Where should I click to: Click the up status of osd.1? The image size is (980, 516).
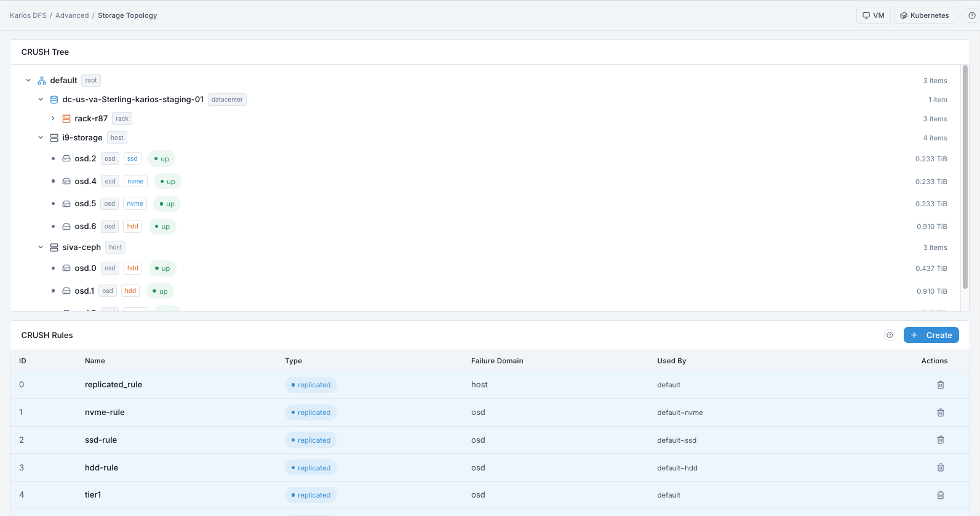click(x=160, y=291)
